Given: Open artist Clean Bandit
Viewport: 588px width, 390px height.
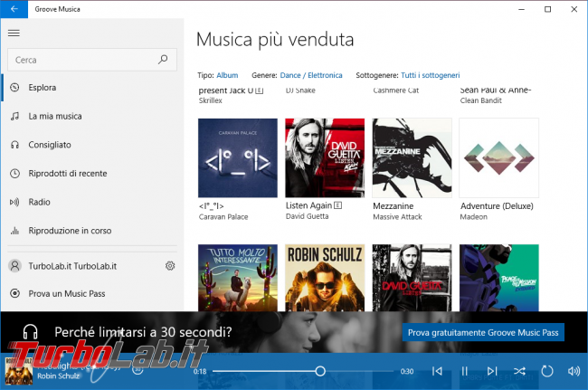Looking at the screenshot, I should 480,100.
